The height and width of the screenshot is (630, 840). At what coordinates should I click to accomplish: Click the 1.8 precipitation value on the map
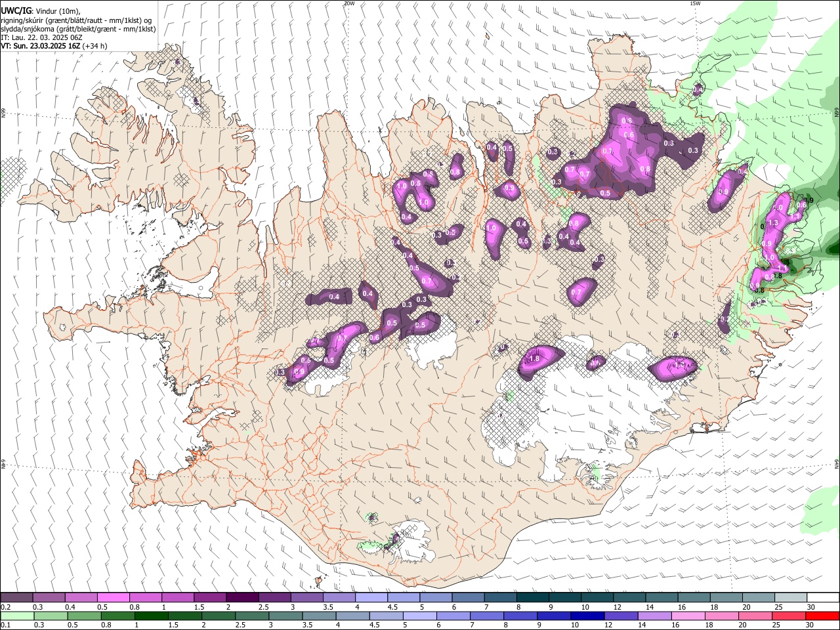[534, 359]
